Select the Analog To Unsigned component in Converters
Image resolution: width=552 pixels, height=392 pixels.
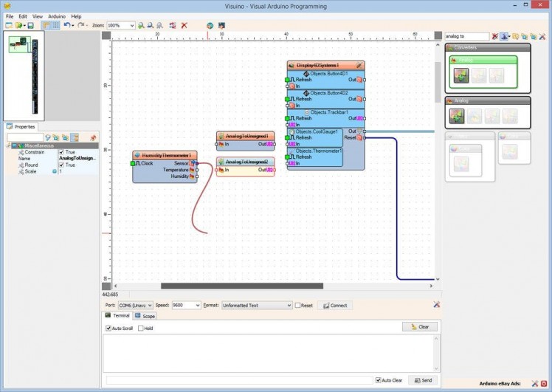click(460, 75)
